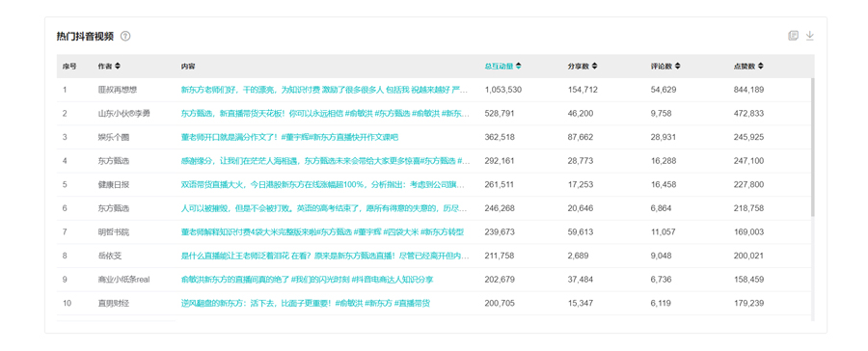Open video link 董老师开口就是满分作文了

tap(289, 137)
